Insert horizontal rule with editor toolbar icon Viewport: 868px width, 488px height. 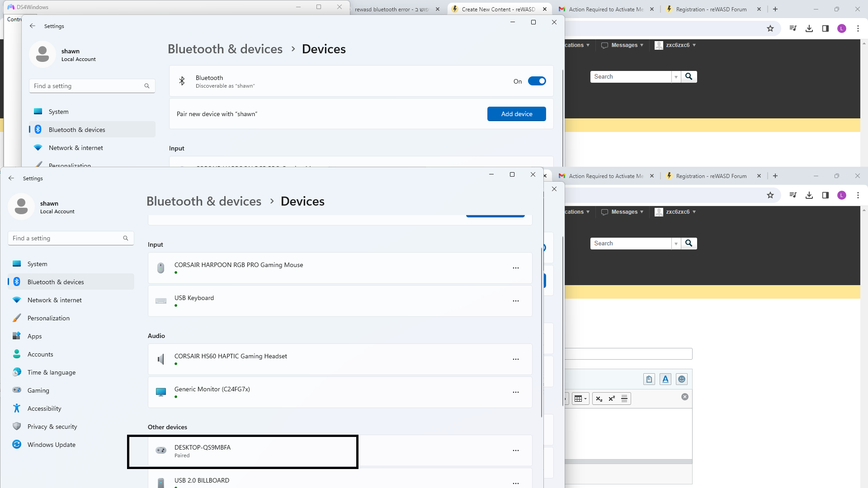pyautogui.click(x=624, y=399)
